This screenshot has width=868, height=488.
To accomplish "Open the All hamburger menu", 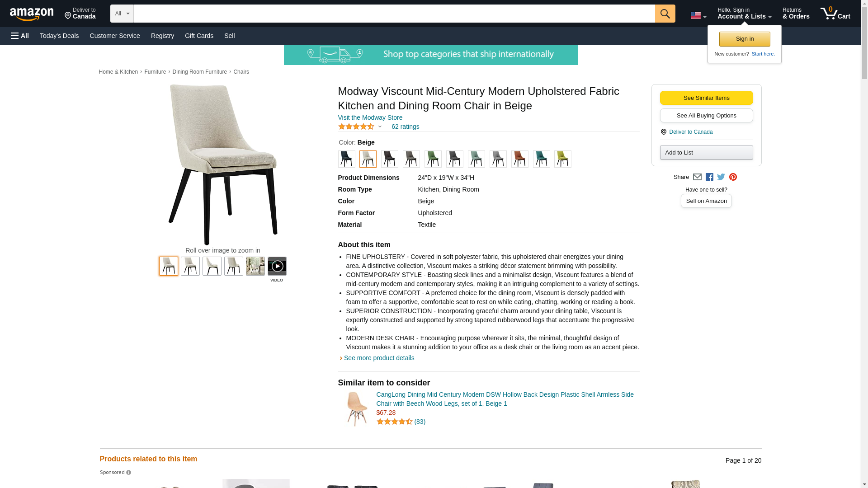I will click(x=20, y=36).
